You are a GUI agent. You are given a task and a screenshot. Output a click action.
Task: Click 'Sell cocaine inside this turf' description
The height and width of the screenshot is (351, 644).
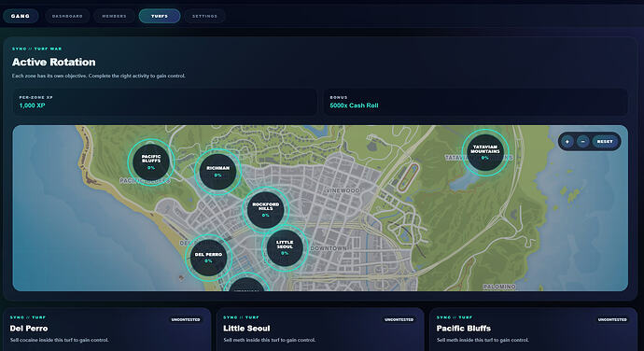point(59,340)
